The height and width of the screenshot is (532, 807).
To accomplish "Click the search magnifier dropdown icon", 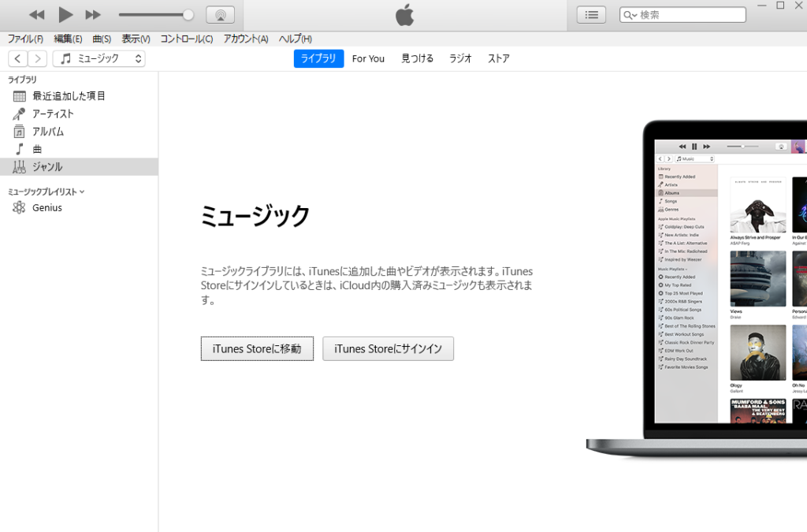I will point(630,16).
